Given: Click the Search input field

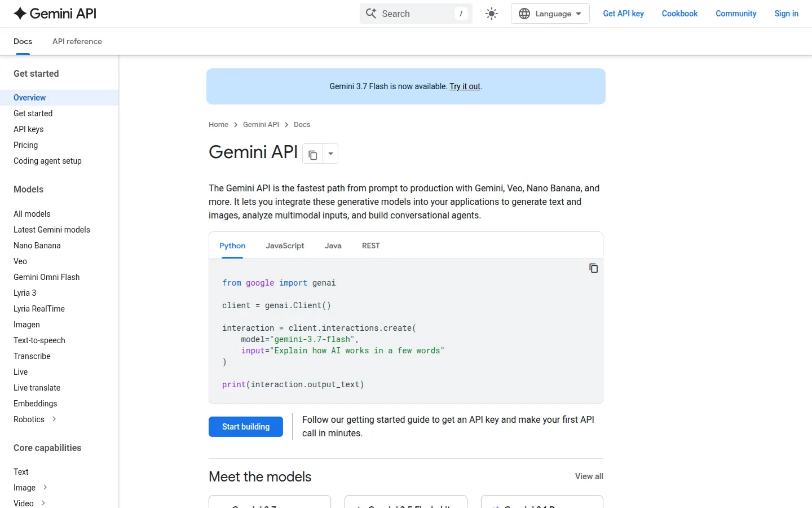Looking at the screenshot, I should [416, 14].
